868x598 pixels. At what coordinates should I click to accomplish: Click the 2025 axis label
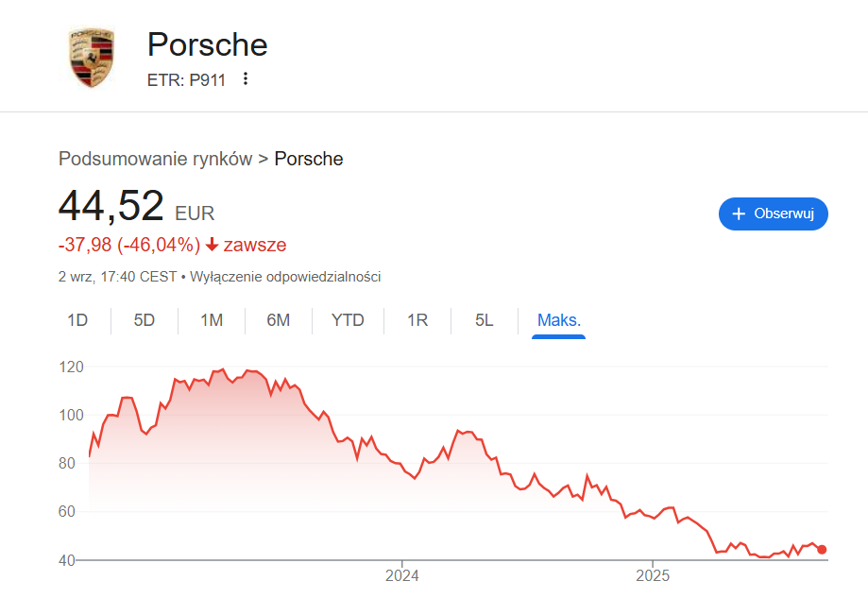653,576
